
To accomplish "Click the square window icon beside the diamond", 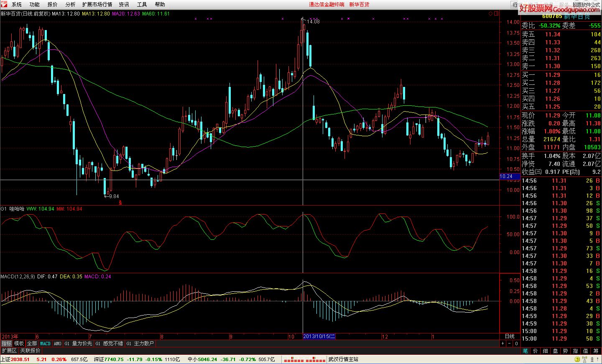I will [496, 13].
